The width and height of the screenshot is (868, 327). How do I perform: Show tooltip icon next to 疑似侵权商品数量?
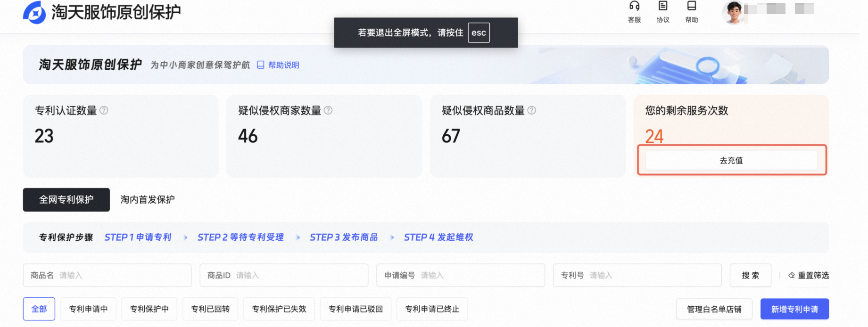tap(532, 110)
